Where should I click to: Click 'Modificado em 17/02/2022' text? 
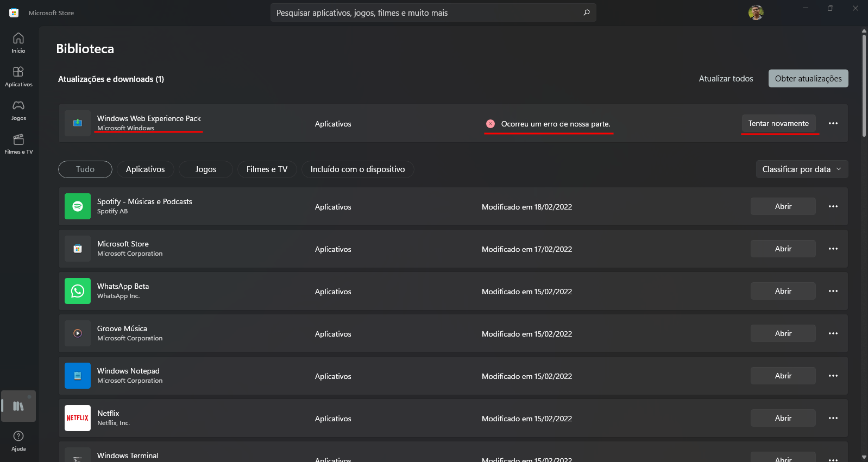point(527,249)
